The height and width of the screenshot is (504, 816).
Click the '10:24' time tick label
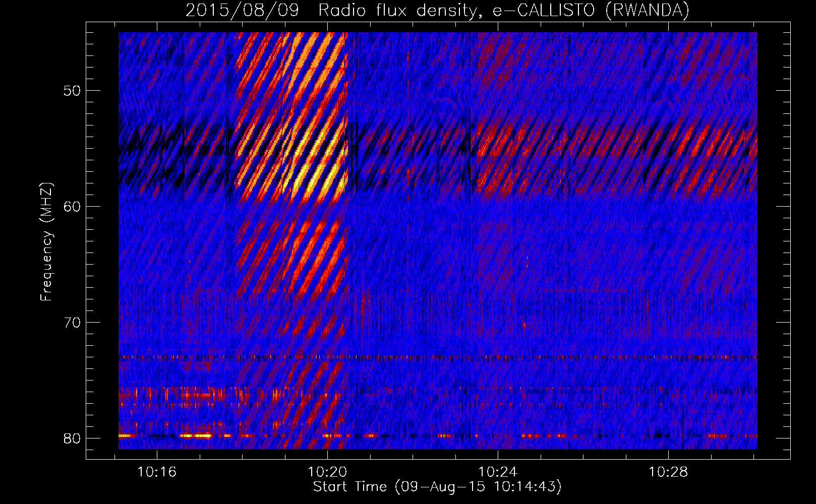point(498,472)
